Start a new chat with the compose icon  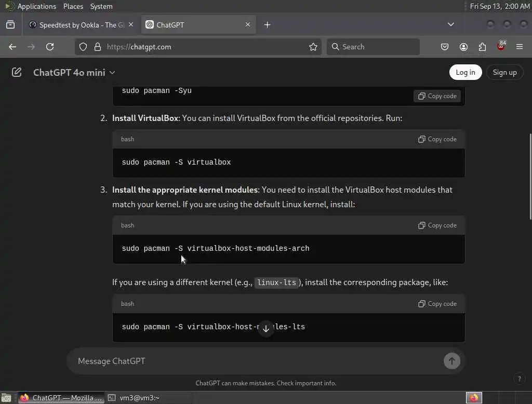[17, 72]
